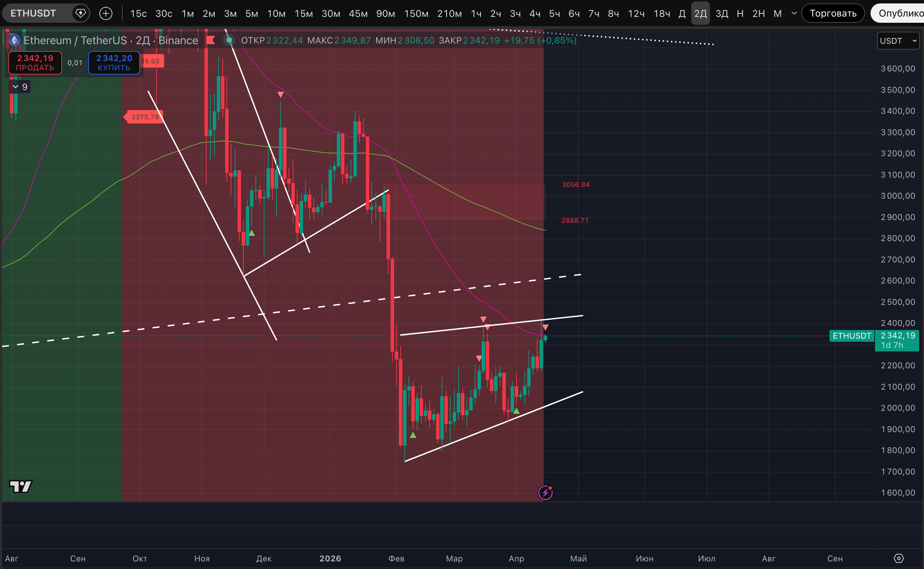Image resolution: width=924 pixels, height=569 pixels.
Task: Switch to the 4ч timeframe
Action: pyautogui.click(x=535, y=13)
